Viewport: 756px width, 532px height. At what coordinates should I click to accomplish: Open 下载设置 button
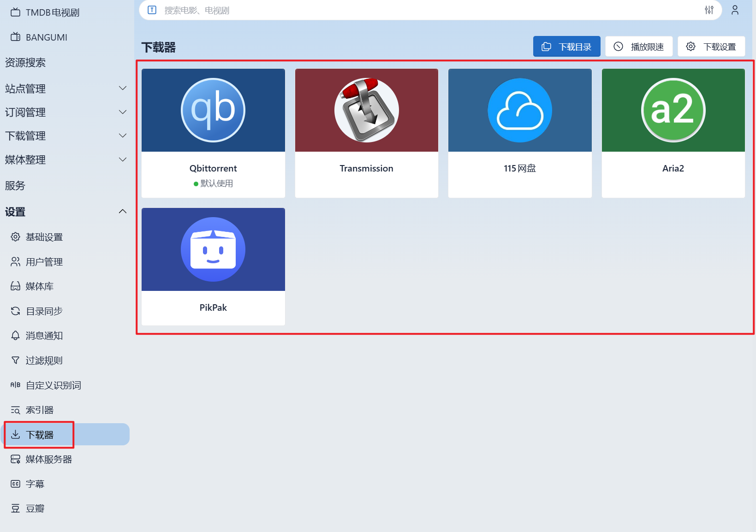[711, 47]
